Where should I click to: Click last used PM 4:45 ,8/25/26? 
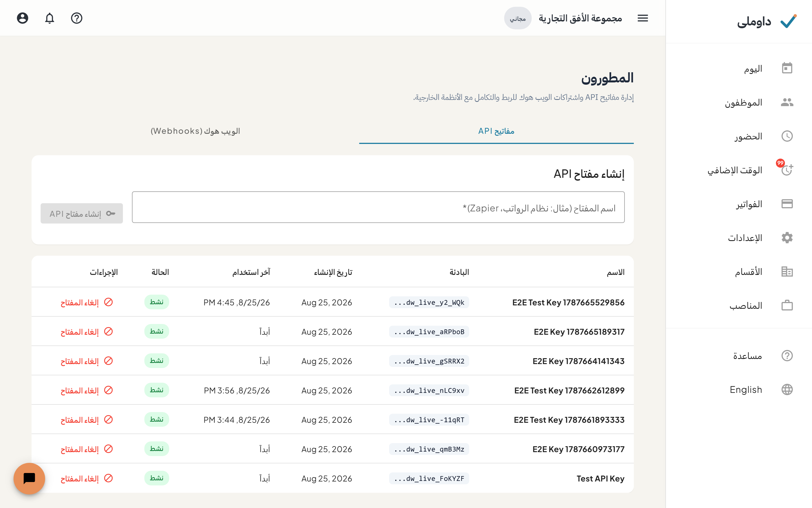tap(237, 302)
